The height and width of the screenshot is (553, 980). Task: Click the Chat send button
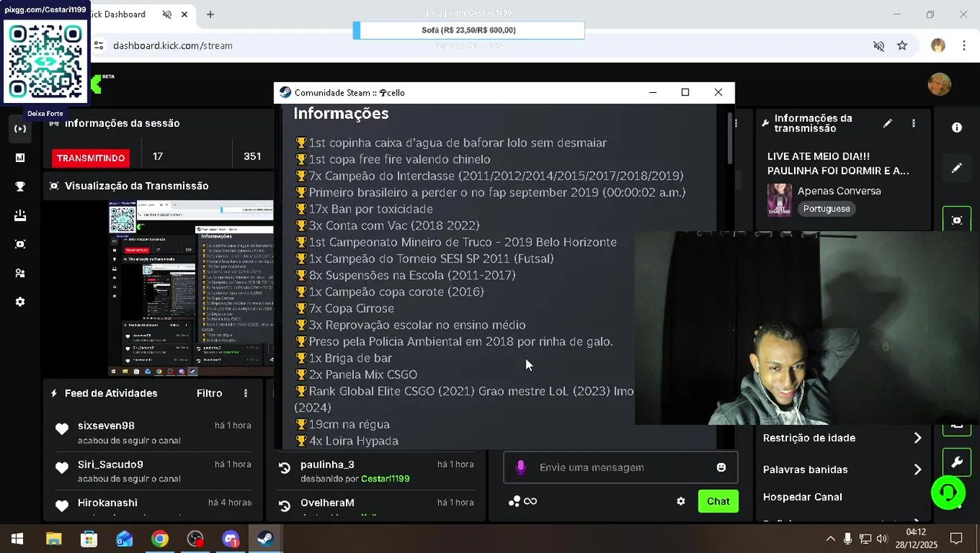click(718, 502)
